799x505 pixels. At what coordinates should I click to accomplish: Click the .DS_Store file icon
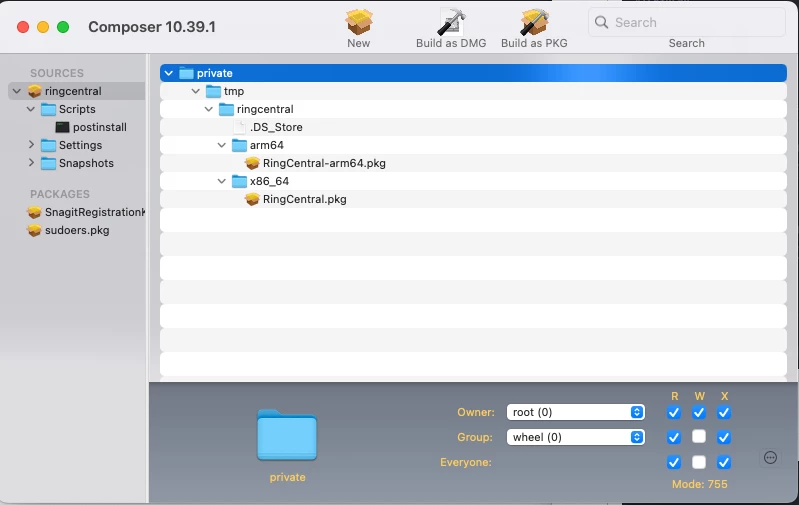(x=240, y=127)
